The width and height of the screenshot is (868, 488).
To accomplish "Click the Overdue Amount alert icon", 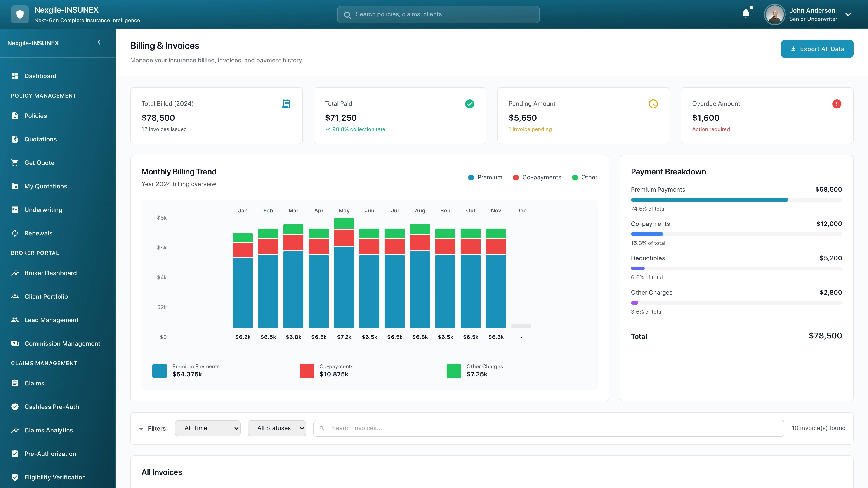I will [x=837, y=104].
